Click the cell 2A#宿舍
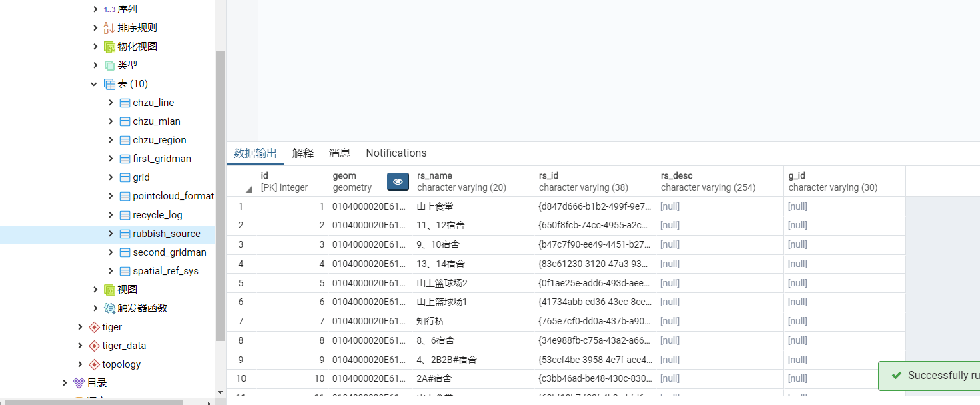This screenshot has width=980, height=405. (x=473, y=378)
